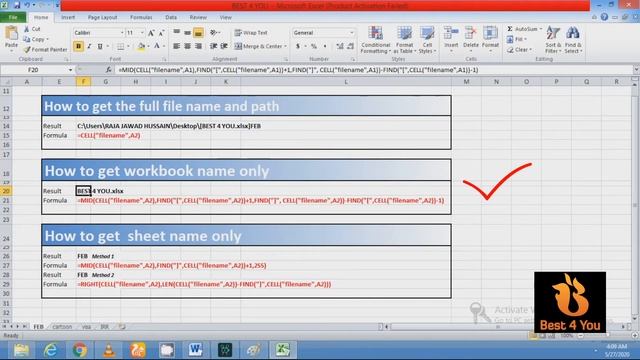
Task: Open the Merge & Center dropdown arrow
Action: [285, 46]
